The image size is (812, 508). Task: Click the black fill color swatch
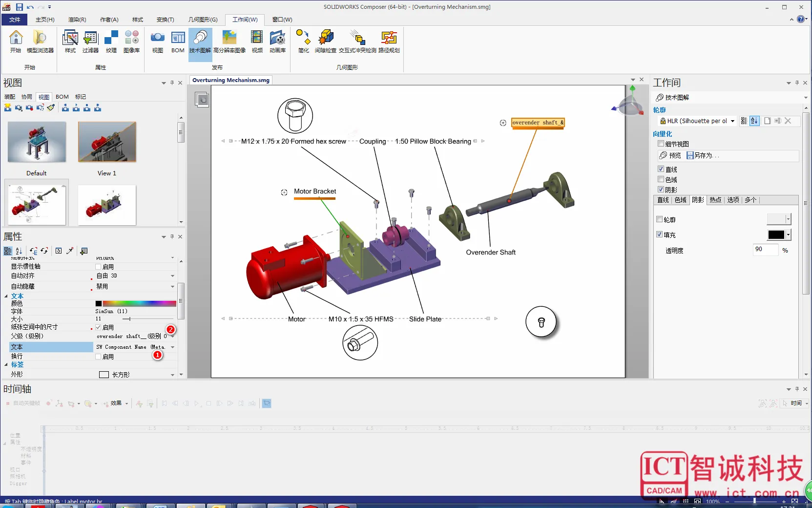[776, 235]
